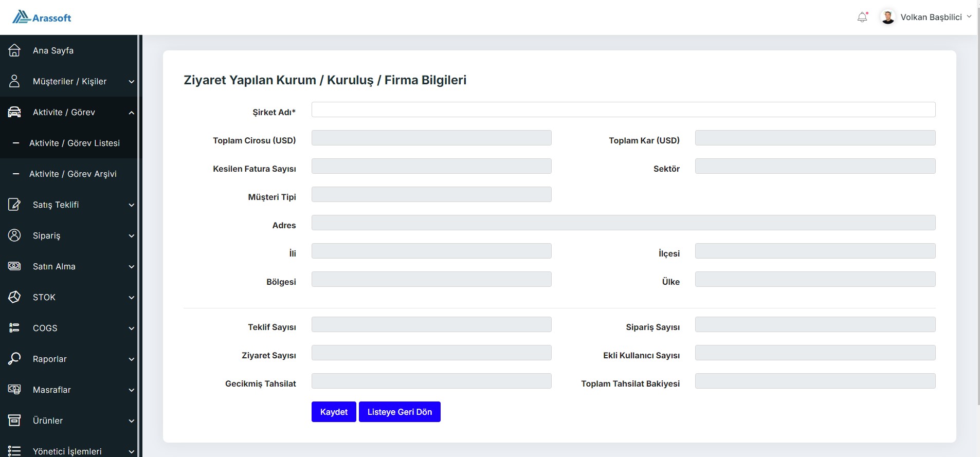Expand the Raporlar chevron
The image size is (980, 457).
131,359
